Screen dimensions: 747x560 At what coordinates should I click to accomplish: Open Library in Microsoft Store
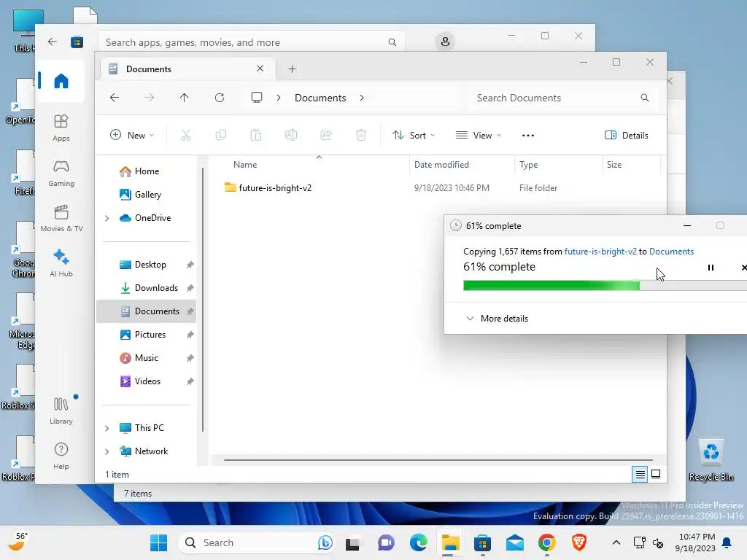pos(61,411)
